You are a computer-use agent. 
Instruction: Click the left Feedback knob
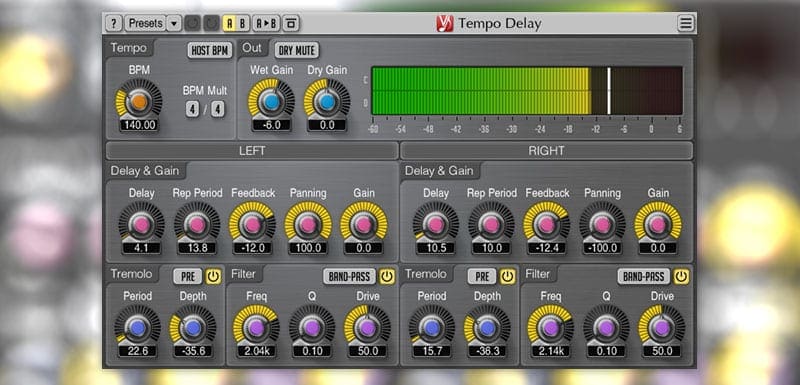click(x=253, y=224)
